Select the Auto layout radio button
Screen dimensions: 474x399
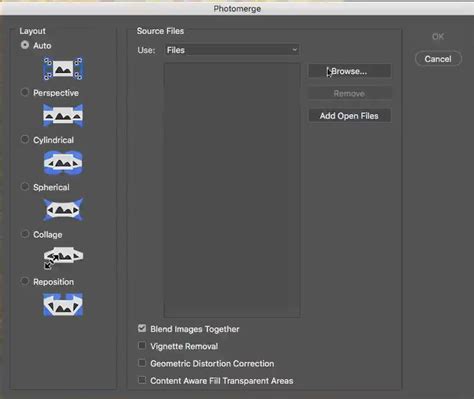coord(25,45)
